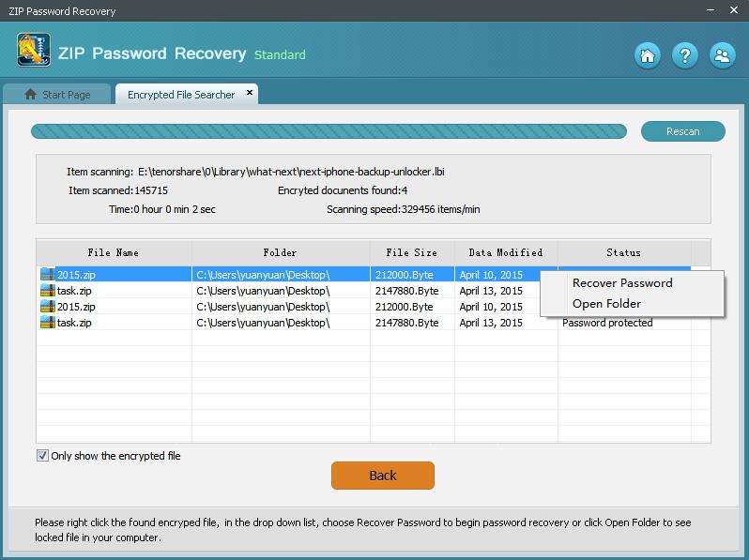
Task: Close the Encrypted File Searcher tab
Action: pos(250,93)
